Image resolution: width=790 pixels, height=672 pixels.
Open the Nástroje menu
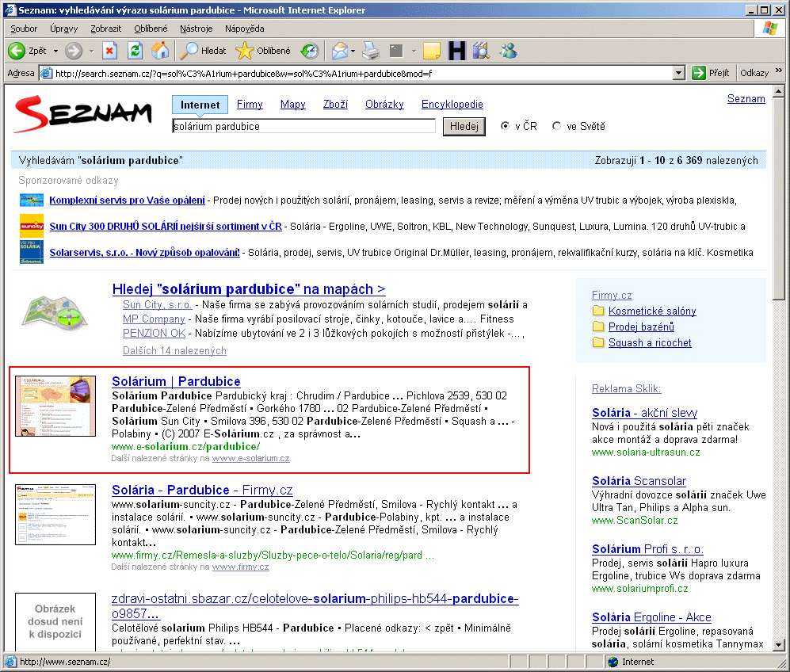tap(196, 29)
